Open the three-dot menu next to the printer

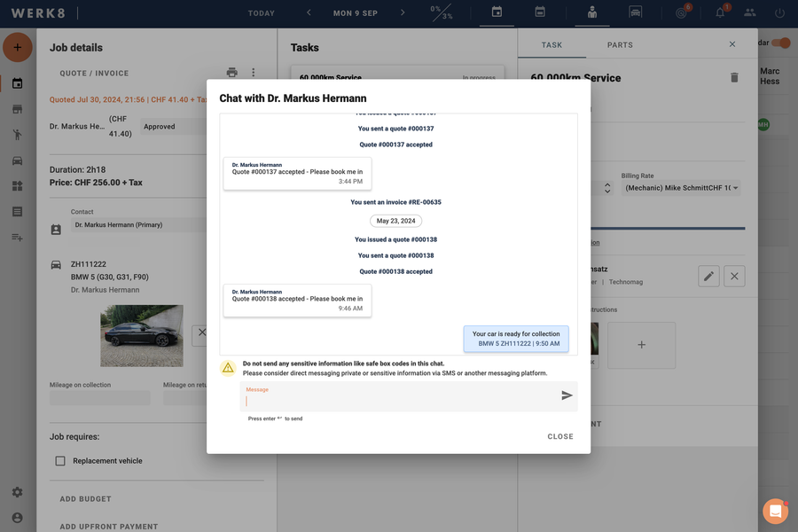coord(254,72)
